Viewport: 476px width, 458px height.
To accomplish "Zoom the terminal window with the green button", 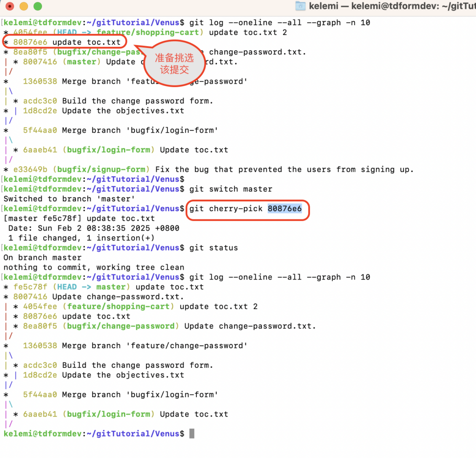I will (38, 6).
